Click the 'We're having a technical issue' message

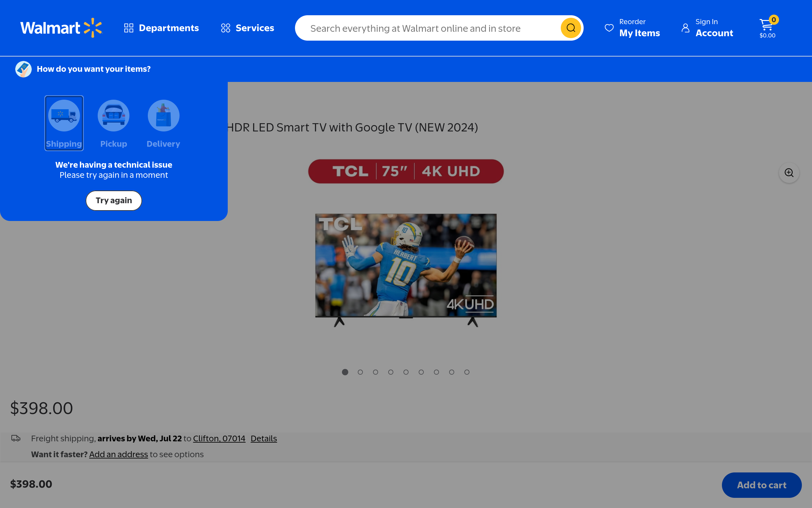point(114,165)
